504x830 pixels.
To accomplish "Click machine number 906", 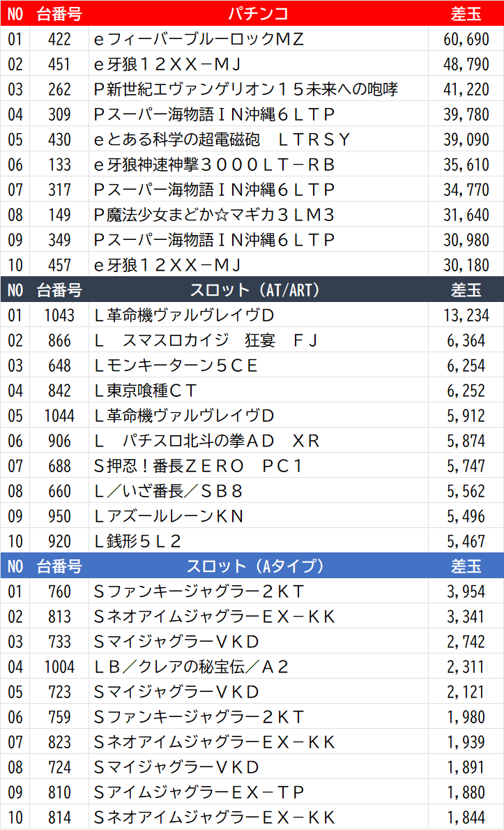I will (x=59, y=441).
